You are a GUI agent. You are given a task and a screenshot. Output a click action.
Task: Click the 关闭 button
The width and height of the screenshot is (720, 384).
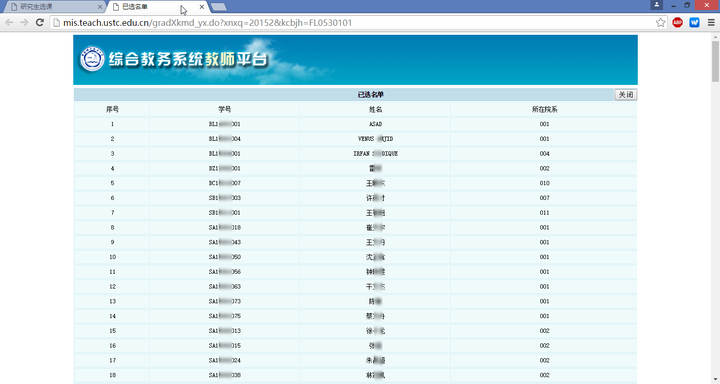pos(625,95)
